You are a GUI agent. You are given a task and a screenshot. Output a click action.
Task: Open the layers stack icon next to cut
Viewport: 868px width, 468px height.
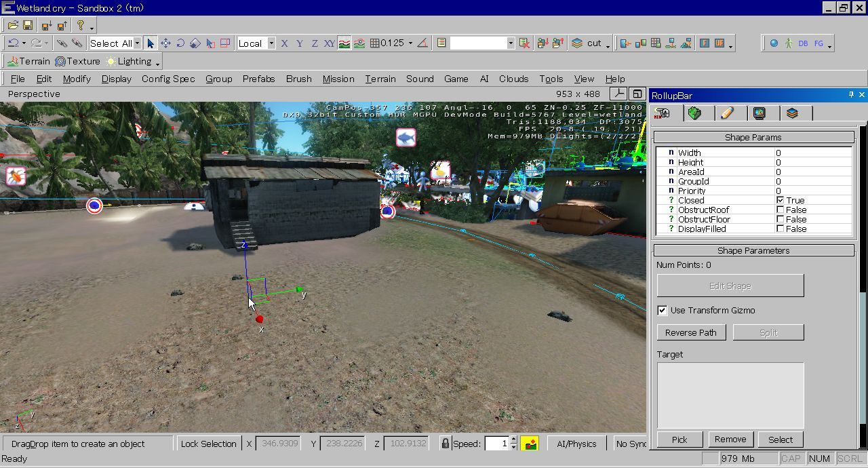576,43
